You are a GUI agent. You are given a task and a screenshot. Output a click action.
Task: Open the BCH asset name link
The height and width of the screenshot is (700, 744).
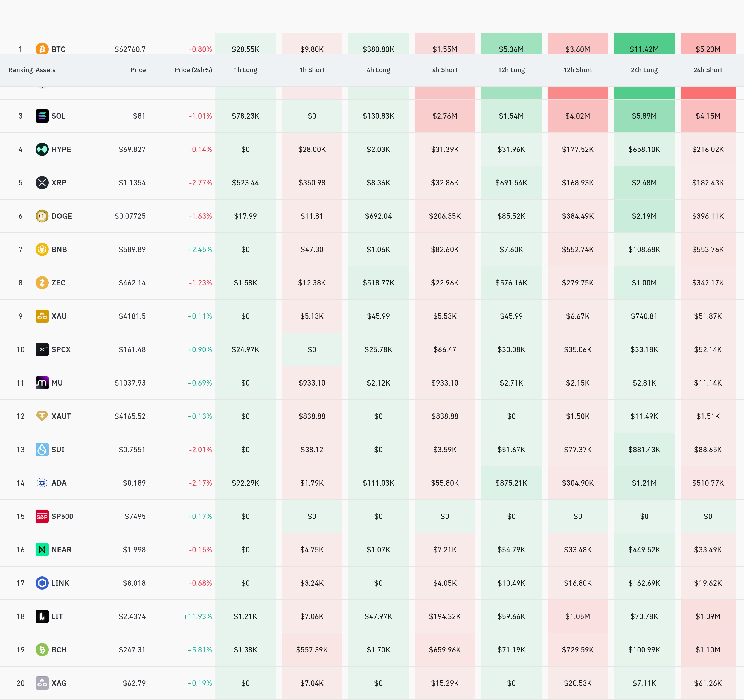coord(59,650)
